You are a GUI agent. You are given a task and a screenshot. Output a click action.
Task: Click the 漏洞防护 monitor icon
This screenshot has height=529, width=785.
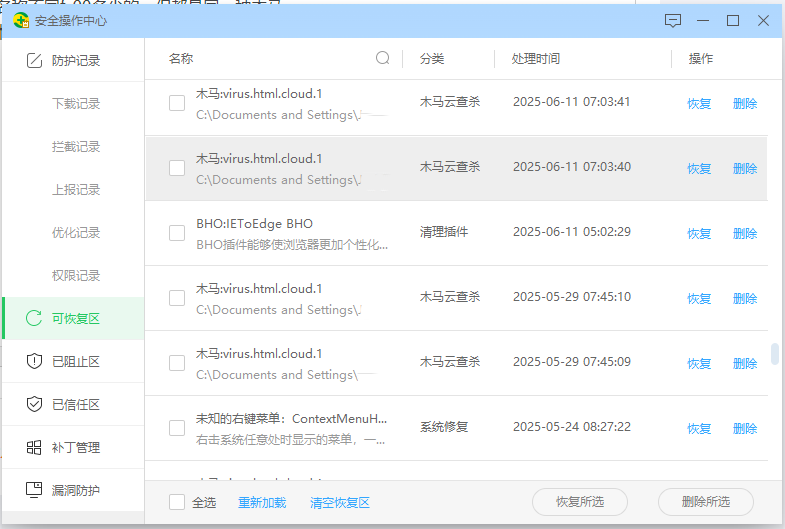(x=34, y=490)
